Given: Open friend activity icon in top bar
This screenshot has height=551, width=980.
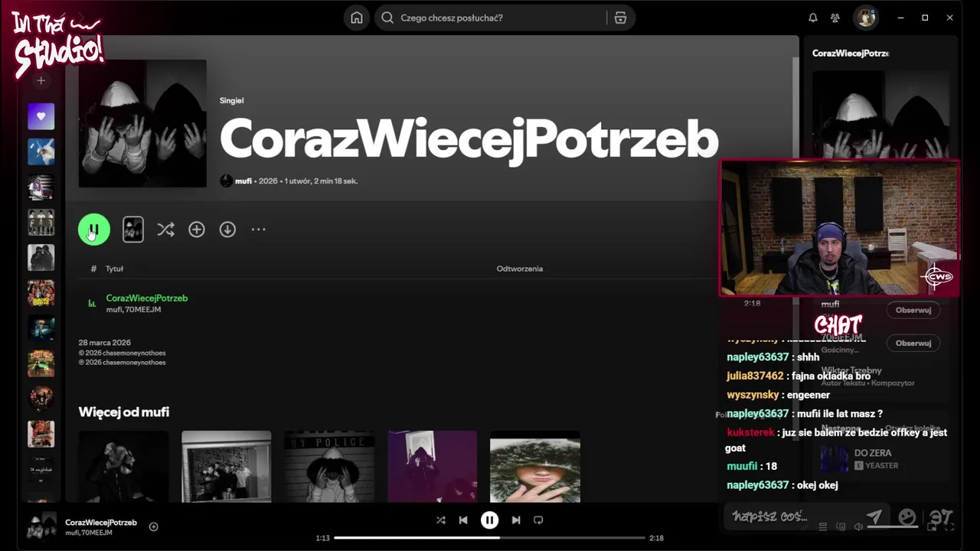Looking at the screenshot, I should tap(835, 18).
